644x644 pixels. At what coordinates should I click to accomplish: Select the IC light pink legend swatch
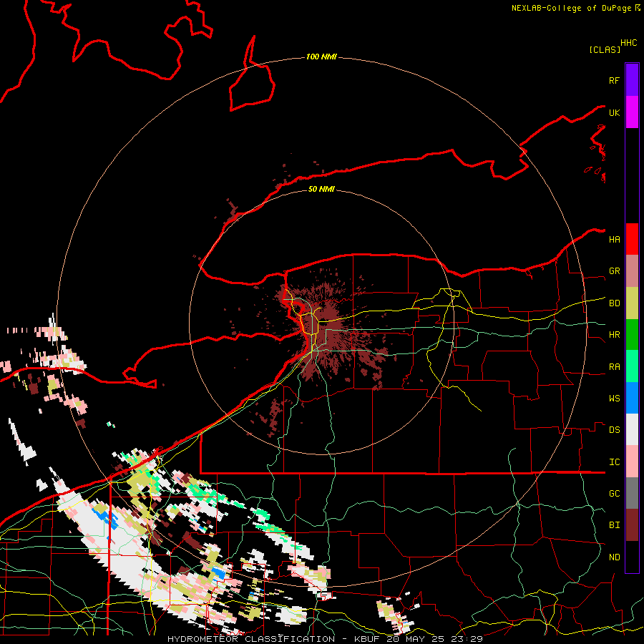click(632, 462)
